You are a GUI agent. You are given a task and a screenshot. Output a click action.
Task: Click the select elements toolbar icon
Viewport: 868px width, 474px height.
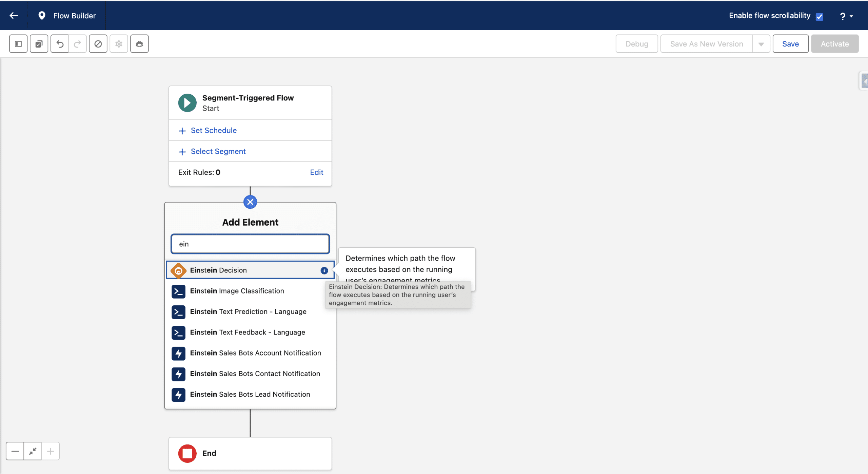coord(39,44)
